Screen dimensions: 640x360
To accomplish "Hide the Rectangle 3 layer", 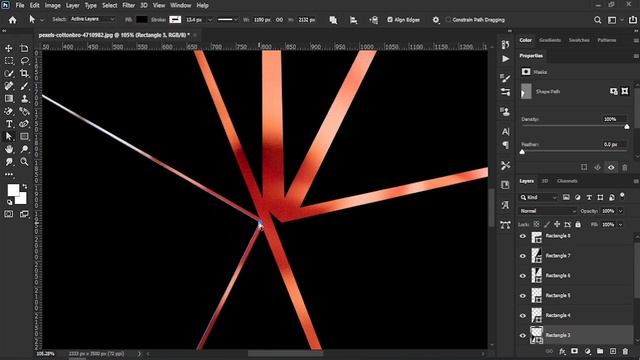I will click(523, 336).
